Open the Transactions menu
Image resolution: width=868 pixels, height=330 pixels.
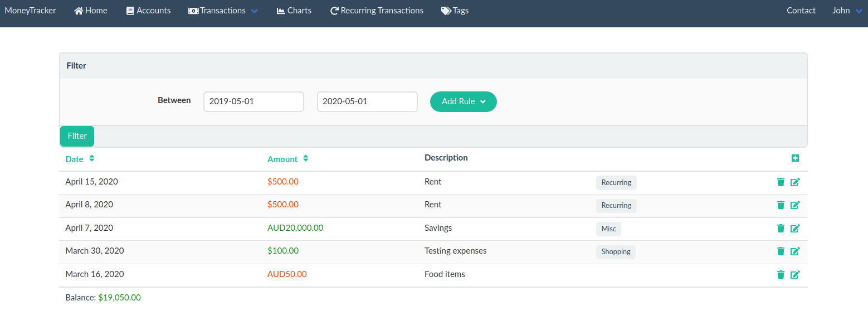click(x=223, y=11)
